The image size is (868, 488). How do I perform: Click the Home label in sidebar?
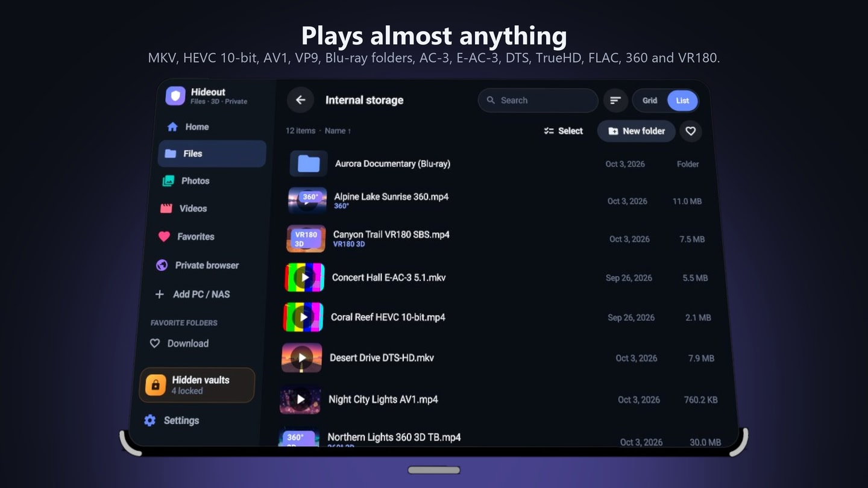click(x=197, y=127)
